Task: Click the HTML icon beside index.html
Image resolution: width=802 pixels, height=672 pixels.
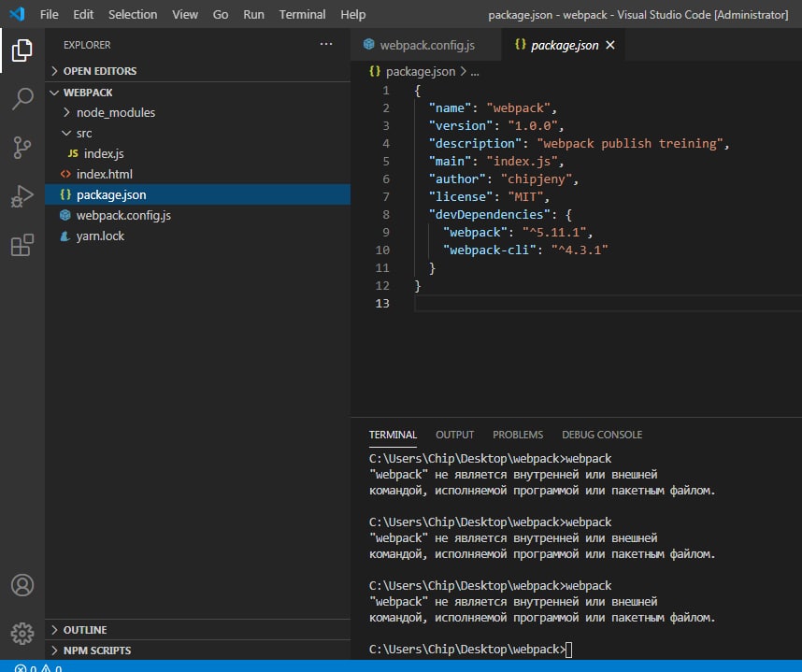Action: tap(65, 174)
